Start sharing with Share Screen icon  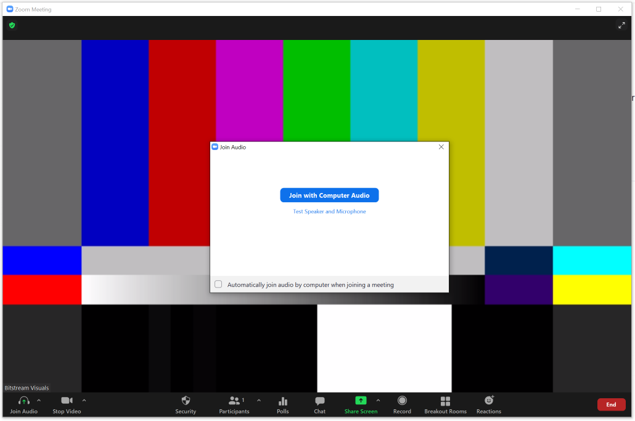361,401
